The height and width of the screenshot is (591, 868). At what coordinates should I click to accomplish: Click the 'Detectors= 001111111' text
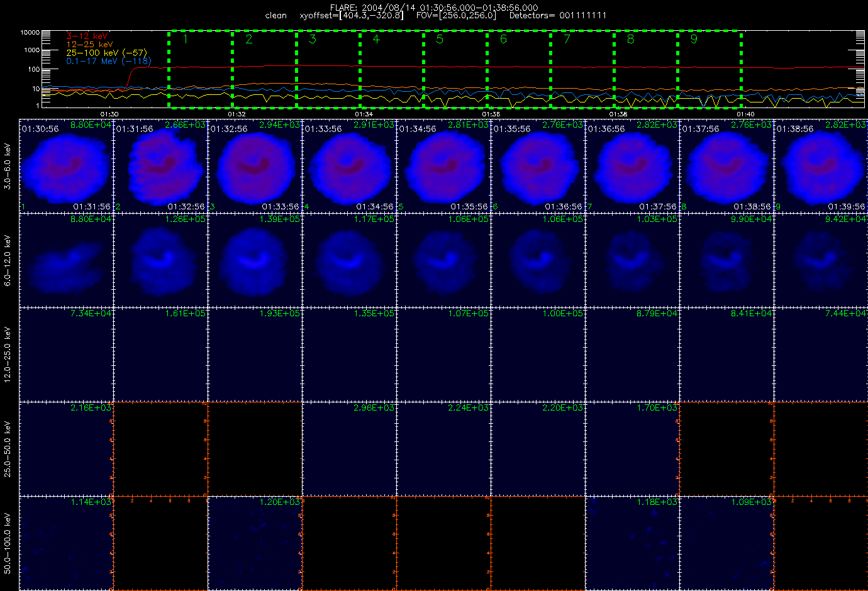(x=558, y=16)
